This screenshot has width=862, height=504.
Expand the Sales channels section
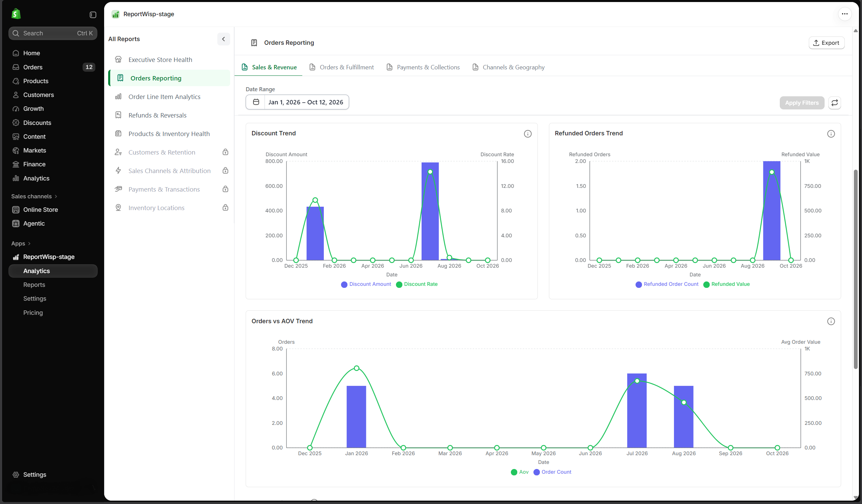tap(34, 196)
